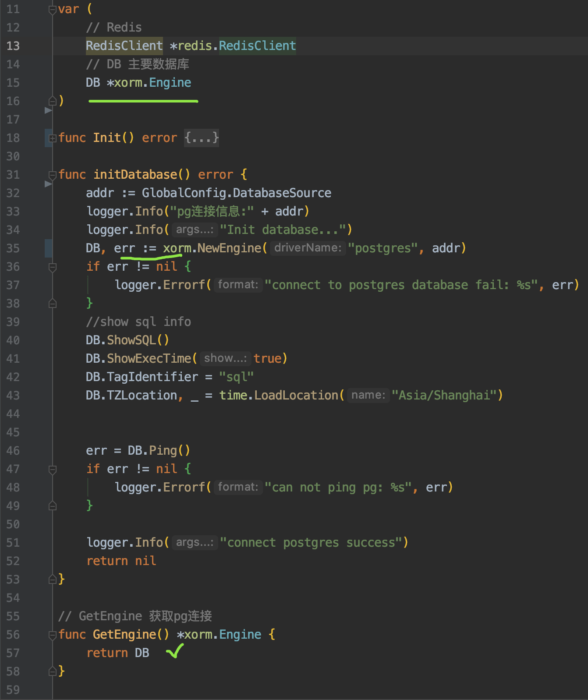Viewport: 588px width, 700px height.
Task: Click Ping on line 46
Action: pyautogui.click(x=163, y=451)
